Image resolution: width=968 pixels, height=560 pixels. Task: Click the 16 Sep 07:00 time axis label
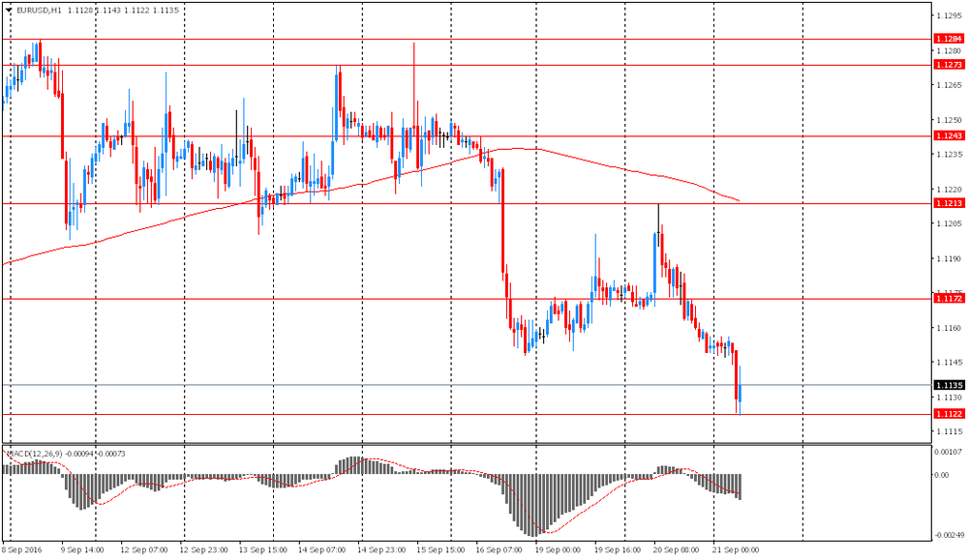click(x=499, y=549)
